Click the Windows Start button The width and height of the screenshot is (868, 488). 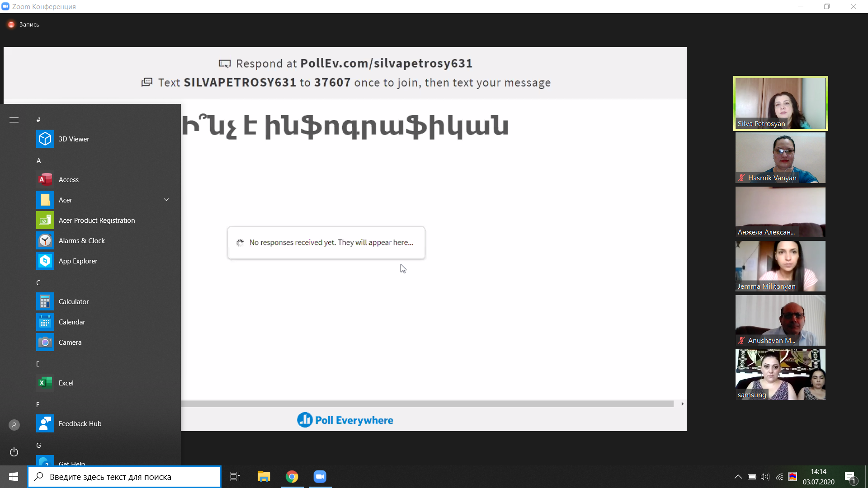click(14, 477)
